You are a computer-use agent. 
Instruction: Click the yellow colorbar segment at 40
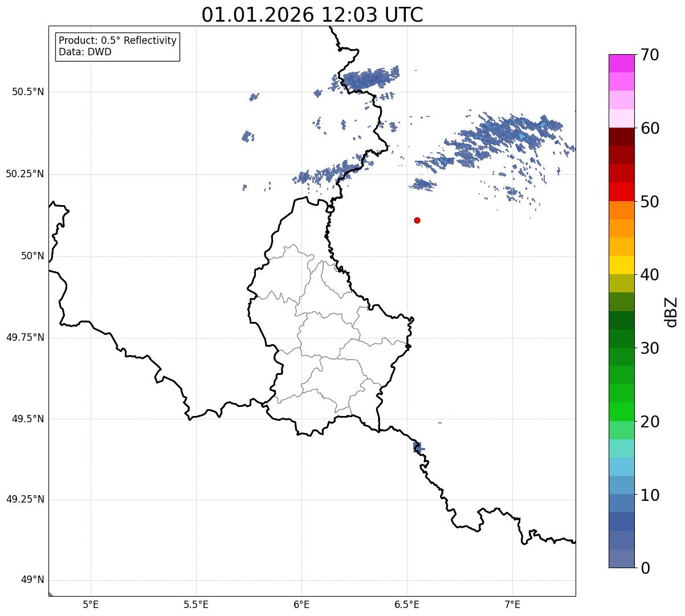pyautogui.click(x=621, y=265)
